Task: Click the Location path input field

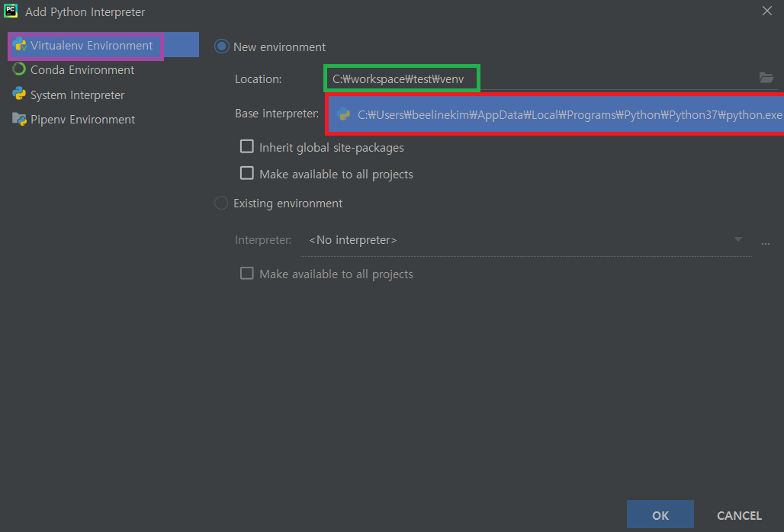Action: coord(400,79)
